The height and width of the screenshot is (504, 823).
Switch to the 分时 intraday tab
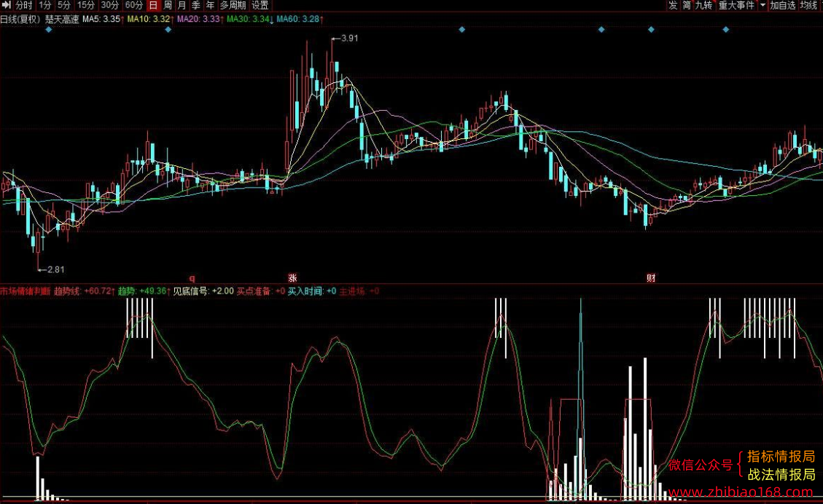pos(23,5)
